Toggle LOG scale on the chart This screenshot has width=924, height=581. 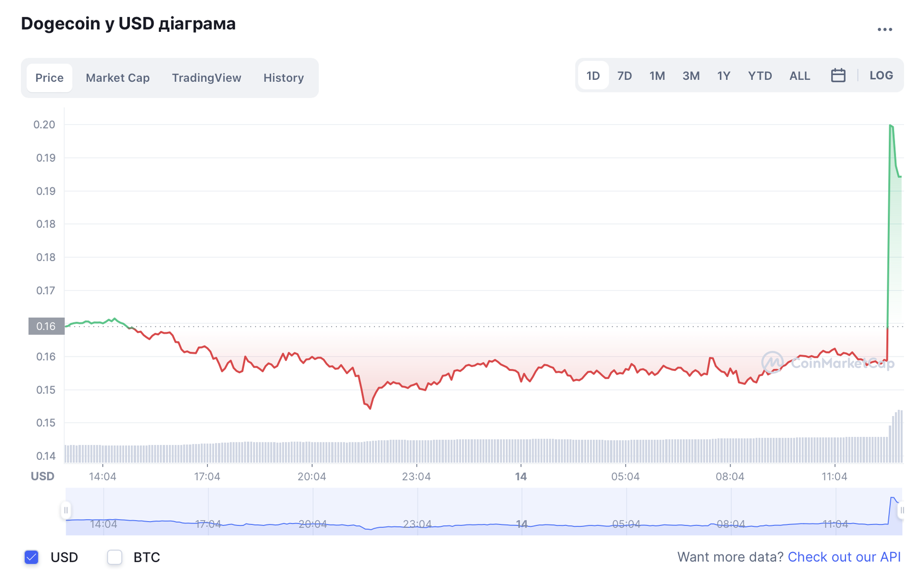click(881, 76)
